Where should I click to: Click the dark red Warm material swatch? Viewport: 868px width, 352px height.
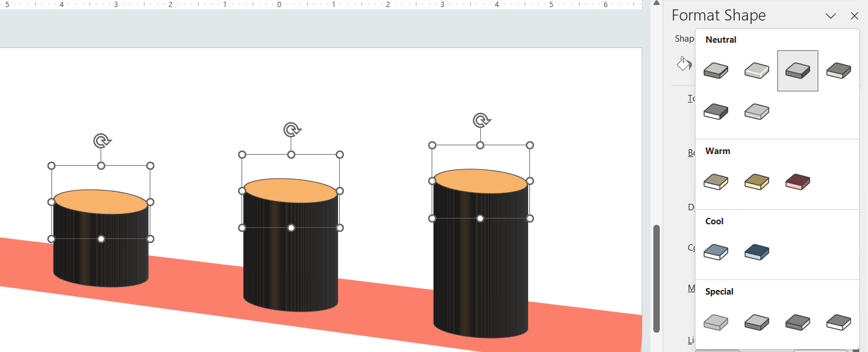tap(797, 182)
